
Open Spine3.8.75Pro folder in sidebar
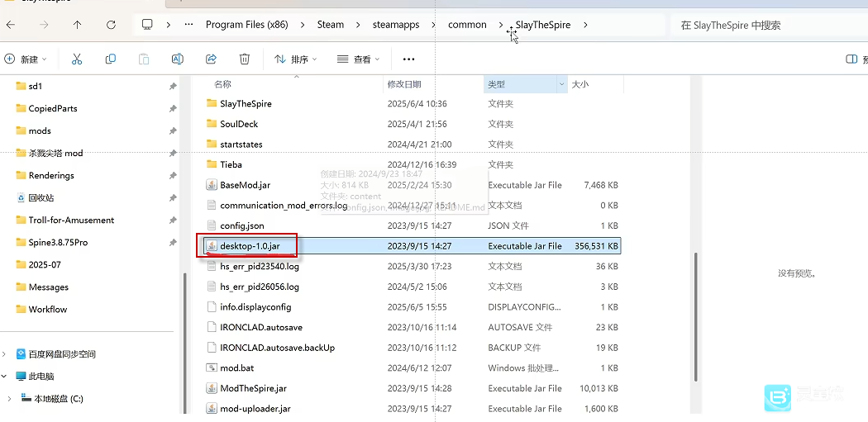coord(58,242)
